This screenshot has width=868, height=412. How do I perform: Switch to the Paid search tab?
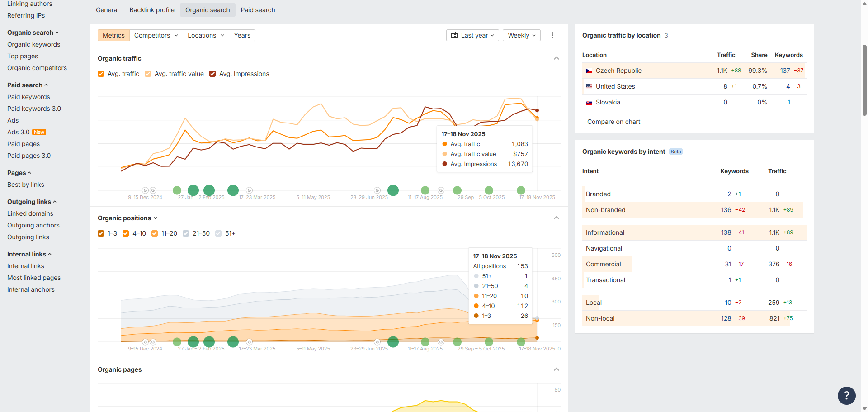pyautogui.click(x=258, y=10)
